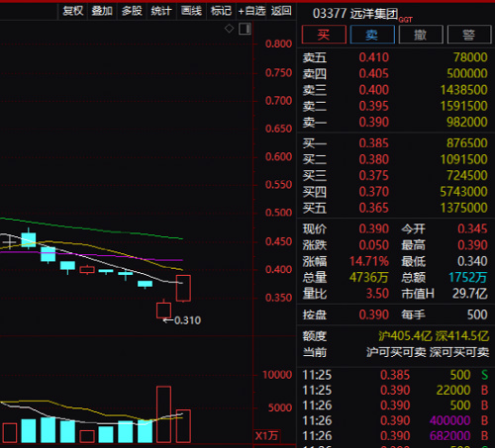Activate the 画线 drawing tool

click(191, 11)
